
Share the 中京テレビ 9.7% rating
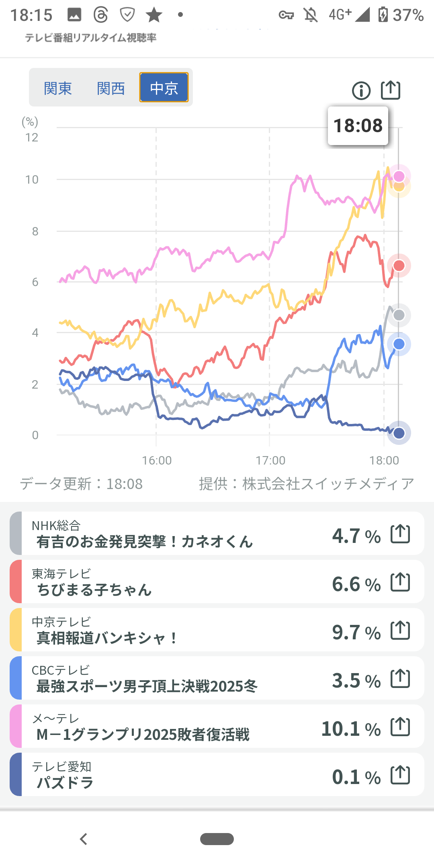400,631
